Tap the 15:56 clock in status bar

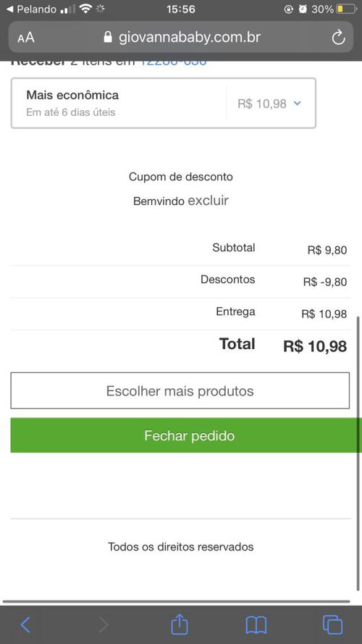point(180,9)
